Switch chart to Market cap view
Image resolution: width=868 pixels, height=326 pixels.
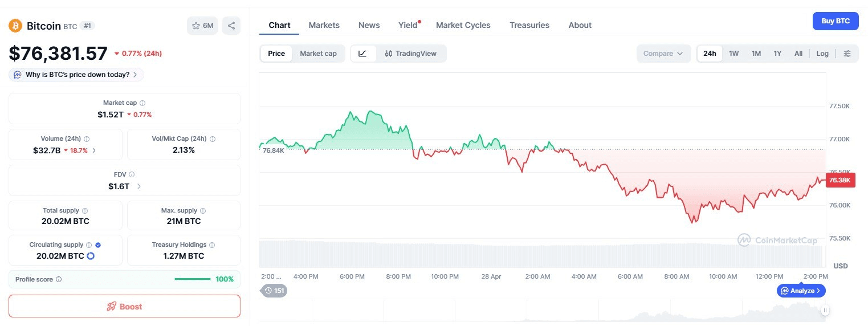click(318, 54)
